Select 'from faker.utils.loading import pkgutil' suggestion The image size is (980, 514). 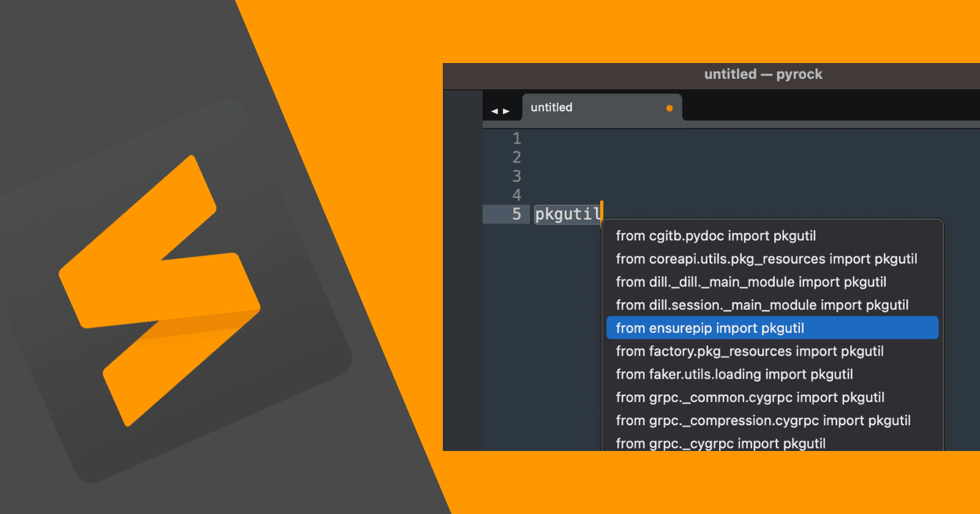click(x=734, y=374)
